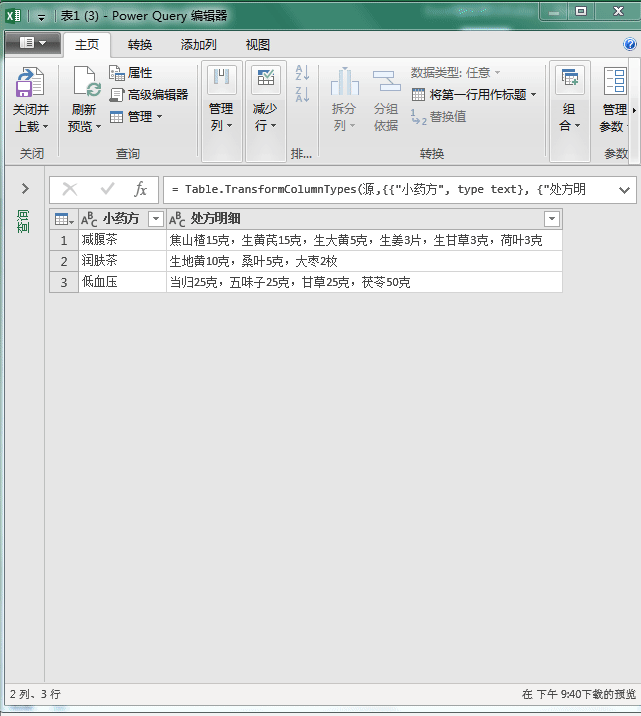Click the ABC type icon of 处方明细 column
Image resolution: width=641 pixels, height=716 pixels.
point(177,219)
